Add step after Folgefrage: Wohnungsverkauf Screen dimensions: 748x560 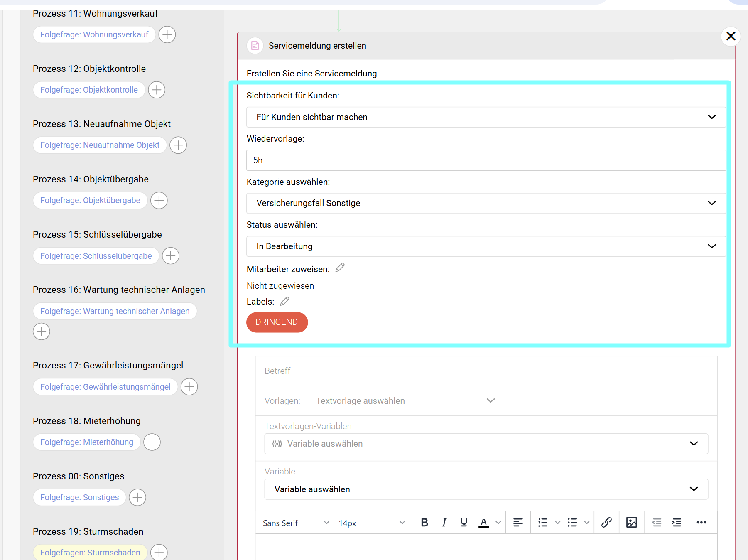point(167,34)
